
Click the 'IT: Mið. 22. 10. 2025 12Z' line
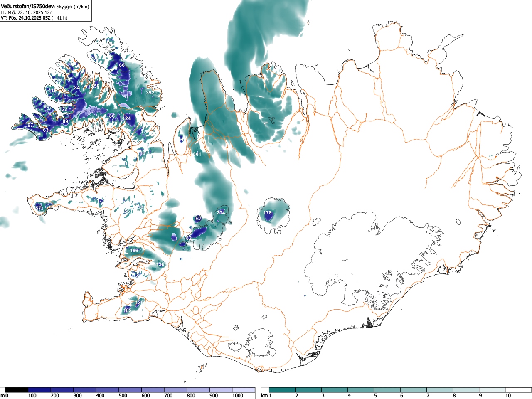pos(27,12)
